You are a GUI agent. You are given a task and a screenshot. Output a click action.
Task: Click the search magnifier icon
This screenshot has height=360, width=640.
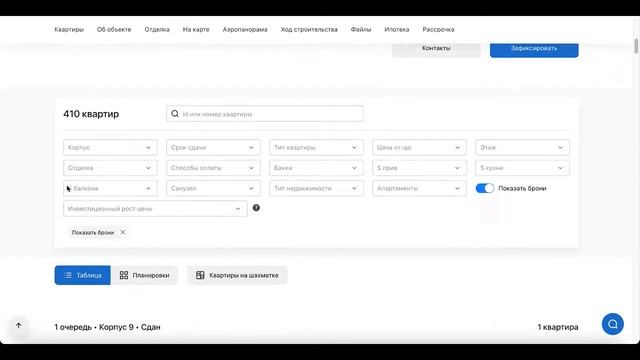(x=175, y=113)
